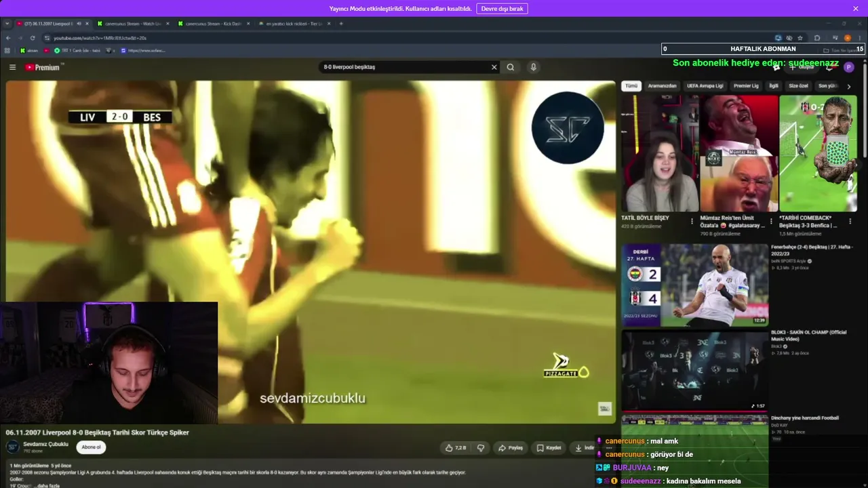Mute the Liverpool tab via speaker icon
This screenshot has width=868, height=488.
click(79, 24)
